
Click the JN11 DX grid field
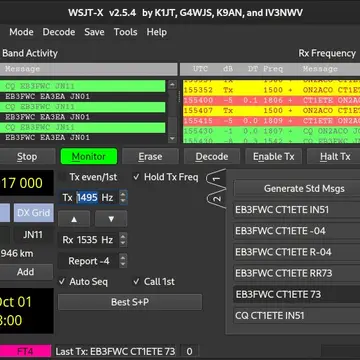[33, 235]
